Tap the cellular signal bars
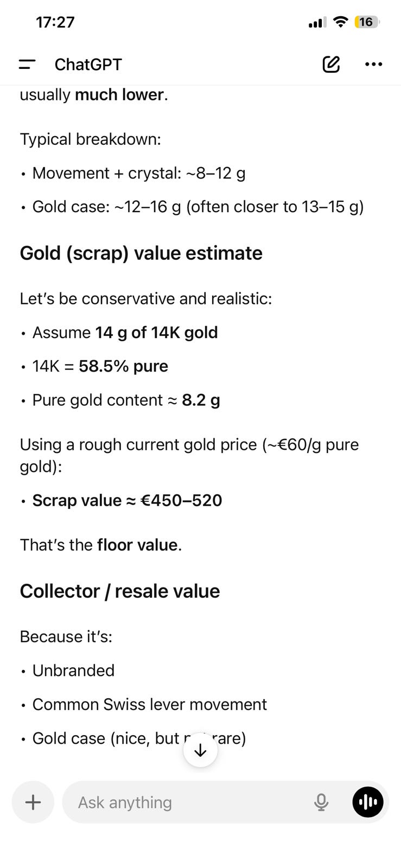The width and height of the screenshot is (401, 868). coord(317,22)
